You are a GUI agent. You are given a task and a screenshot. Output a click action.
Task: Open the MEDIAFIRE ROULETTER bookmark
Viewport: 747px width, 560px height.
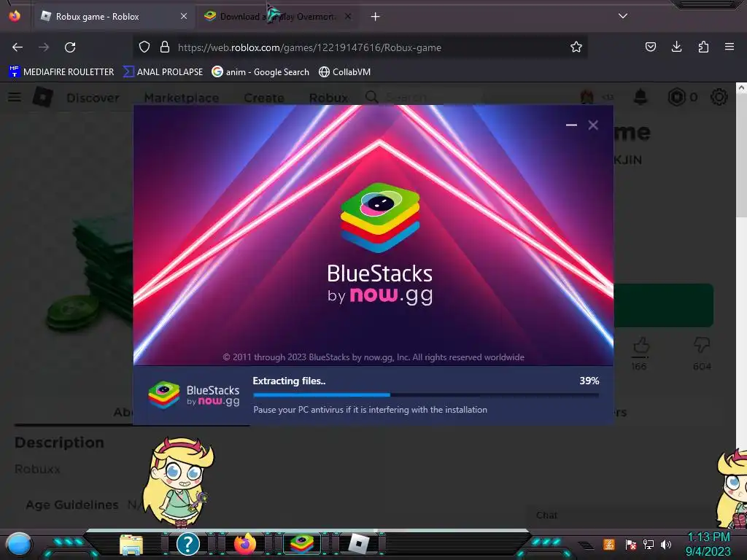click(x=61, y=72)
